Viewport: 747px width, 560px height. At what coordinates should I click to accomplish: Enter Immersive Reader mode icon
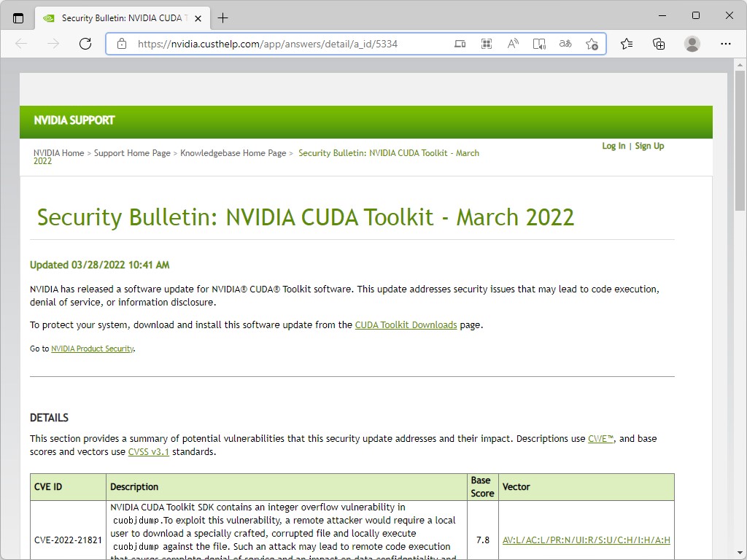(x=539, y=44)
